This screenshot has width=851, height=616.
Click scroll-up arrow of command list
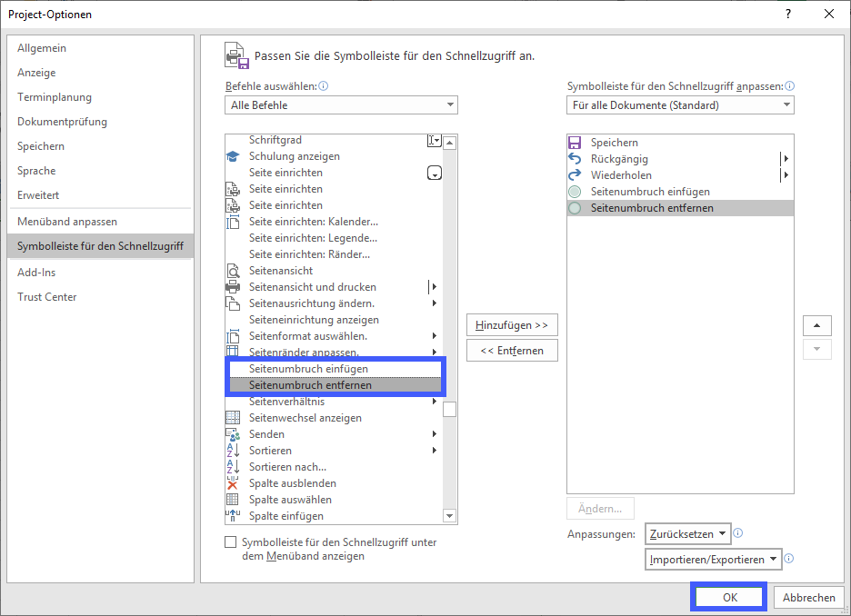[x=449, y=143]
